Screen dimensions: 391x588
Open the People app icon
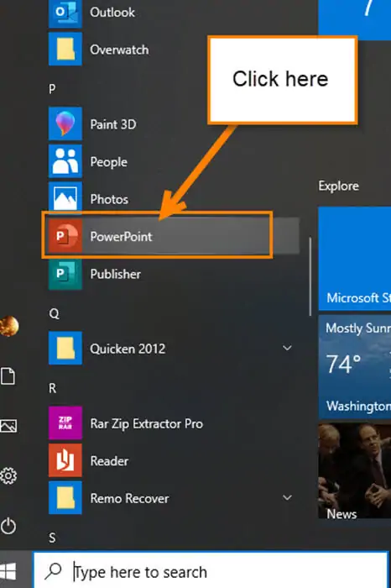pos(65,161)
